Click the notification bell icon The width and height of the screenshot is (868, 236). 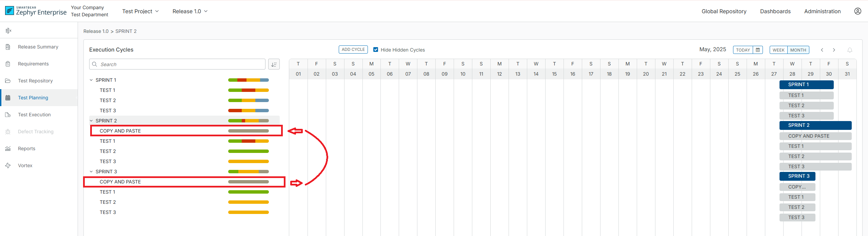850,50
